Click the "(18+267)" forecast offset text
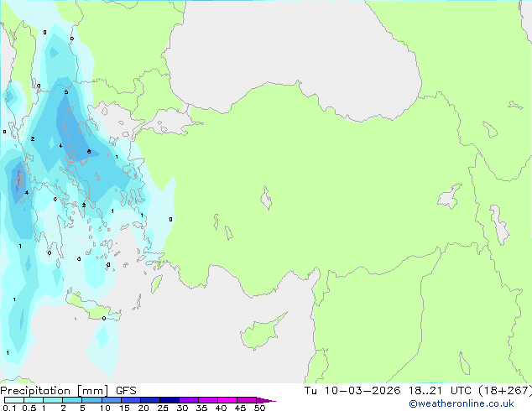The image size is (532, 411). click(505, 391)
